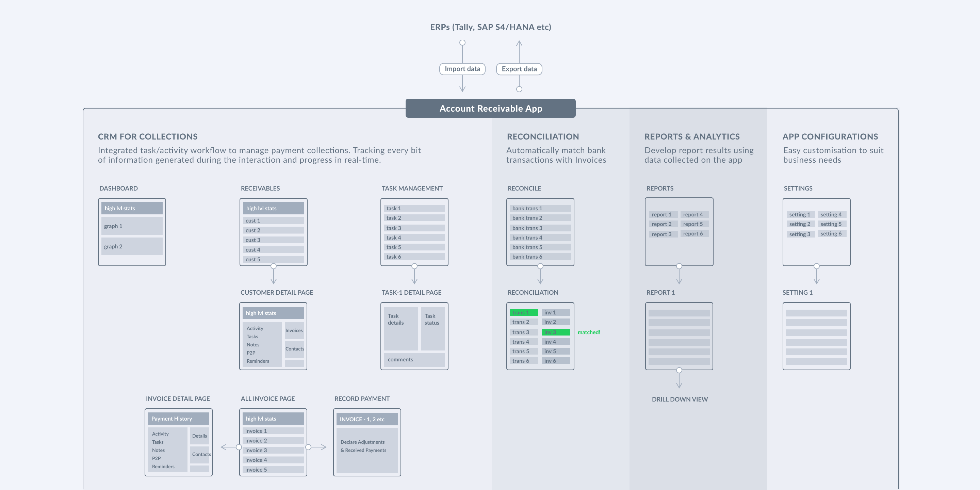The image size is (980, 490).
Task: Click Notes in Invoice Detail Page
Action: tap(158, 450)
